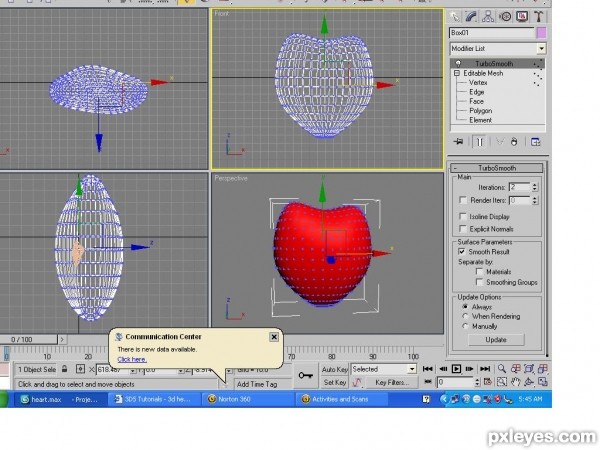
Task: Enable the Render Iters checkbox
Action: [x=463, y=200]
